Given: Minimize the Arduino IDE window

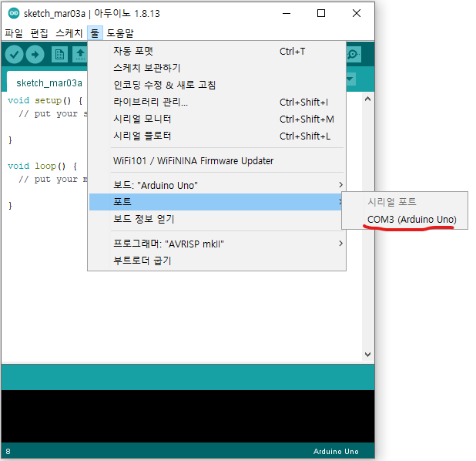Looking at the screenshot, I should pyautogui.click(x=287, y=13).
